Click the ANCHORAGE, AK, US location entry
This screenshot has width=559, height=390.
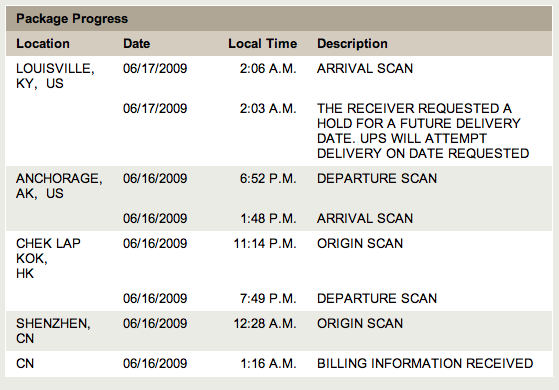(x=59, y=186)
